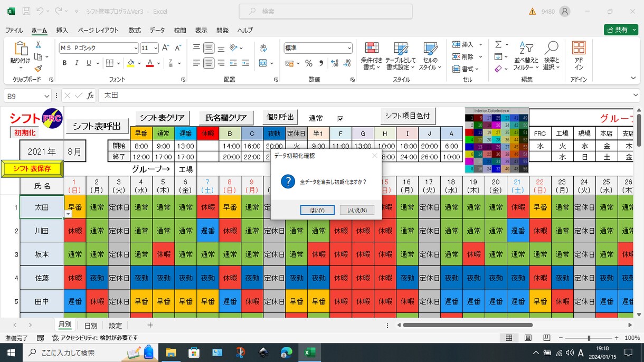Click the increase indent icon
Screen dimensions: 644x362
[x=245, y=63]
